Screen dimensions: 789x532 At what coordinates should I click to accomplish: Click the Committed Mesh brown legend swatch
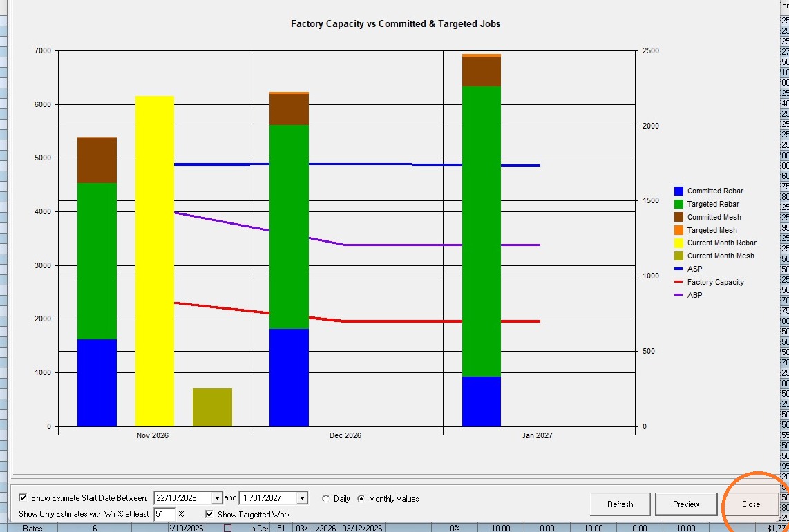click(678, 217)
